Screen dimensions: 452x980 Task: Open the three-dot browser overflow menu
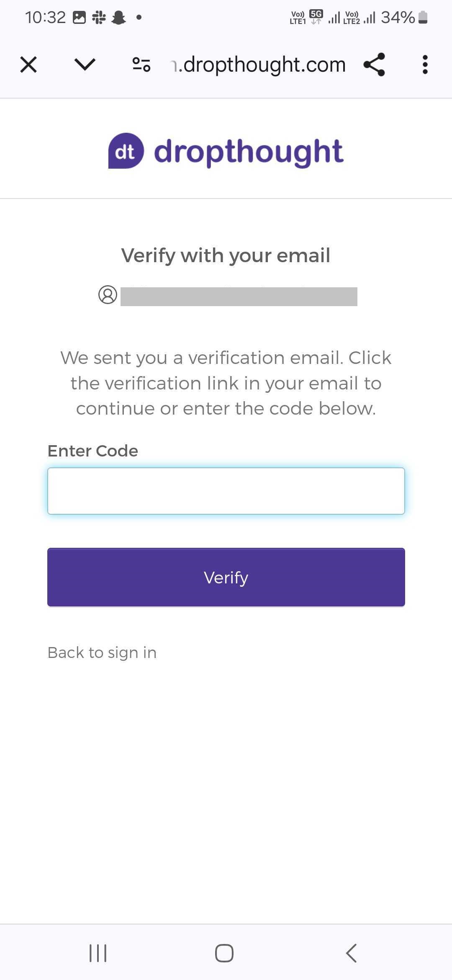coord(425,64)
